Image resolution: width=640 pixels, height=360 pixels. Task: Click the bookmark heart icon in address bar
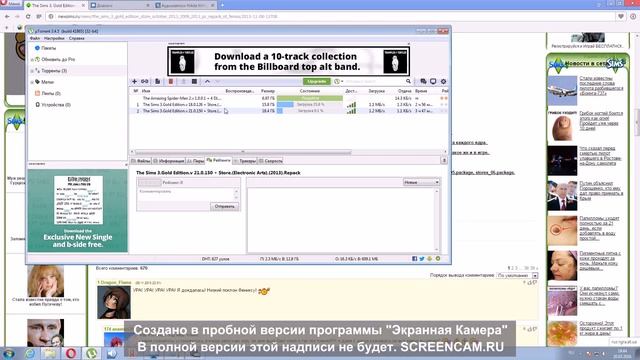coord(621,16)
